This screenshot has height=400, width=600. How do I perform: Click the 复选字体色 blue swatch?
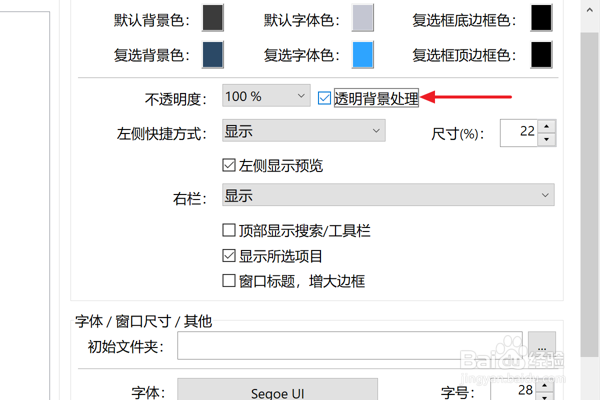[x=363, y=55]
